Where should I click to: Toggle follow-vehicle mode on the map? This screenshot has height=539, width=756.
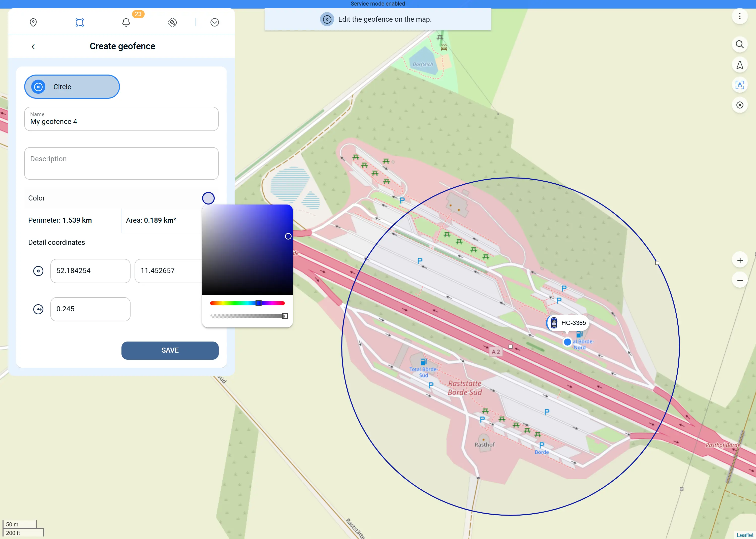click(x=740, y=85)
